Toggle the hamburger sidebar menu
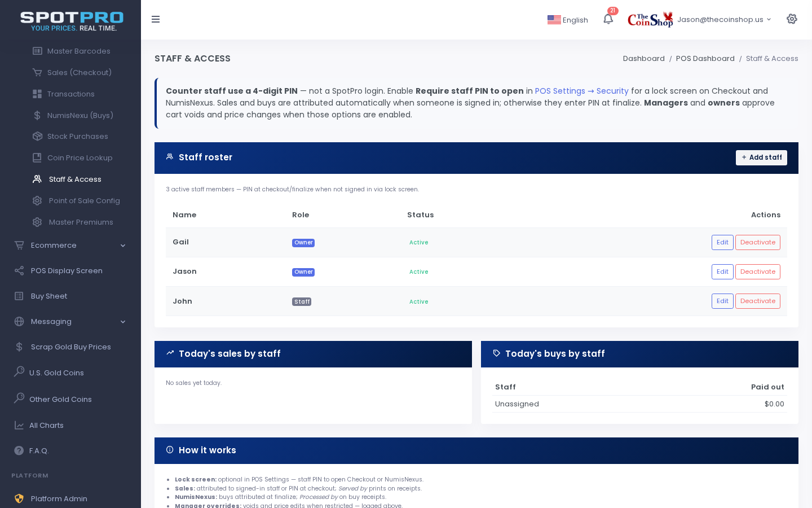The image size is (812, 508). [x=156, y=19]
